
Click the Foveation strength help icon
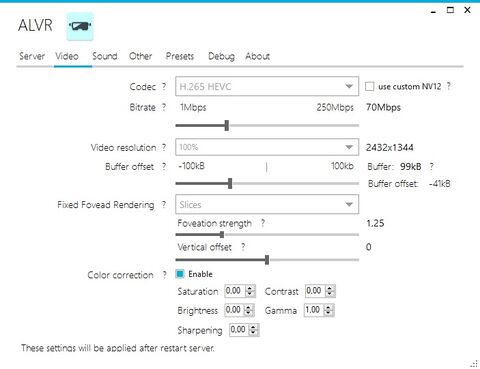point(263,223)
